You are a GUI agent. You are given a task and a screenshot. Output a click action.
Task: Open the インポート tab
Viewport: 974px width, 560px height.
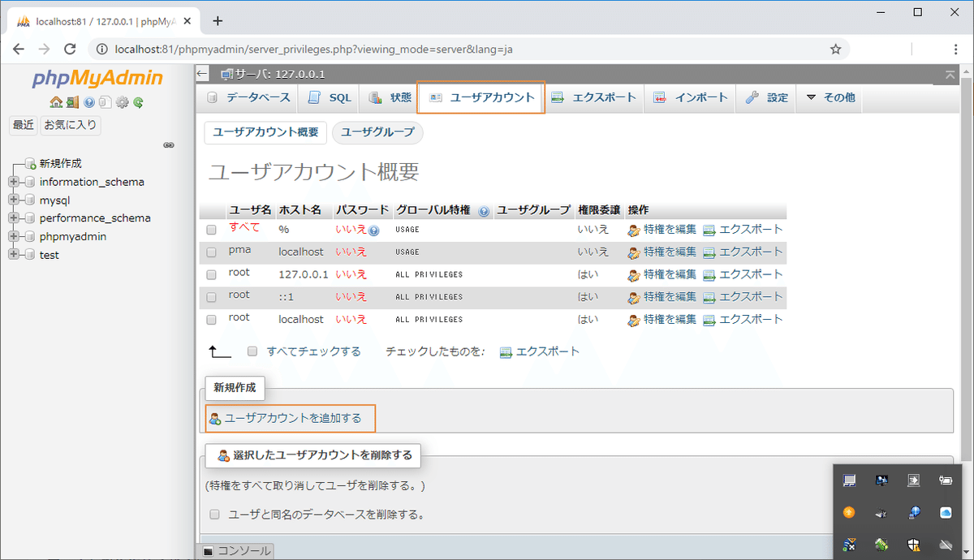pos(691,97)
